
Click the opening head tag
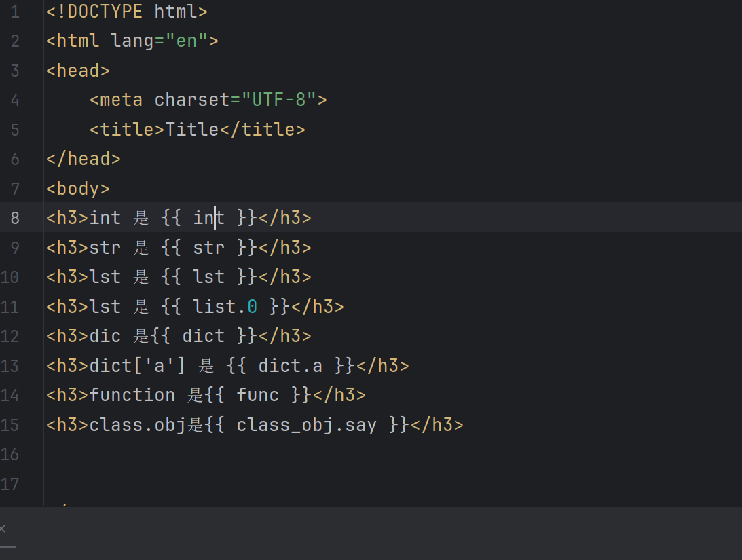77,71
